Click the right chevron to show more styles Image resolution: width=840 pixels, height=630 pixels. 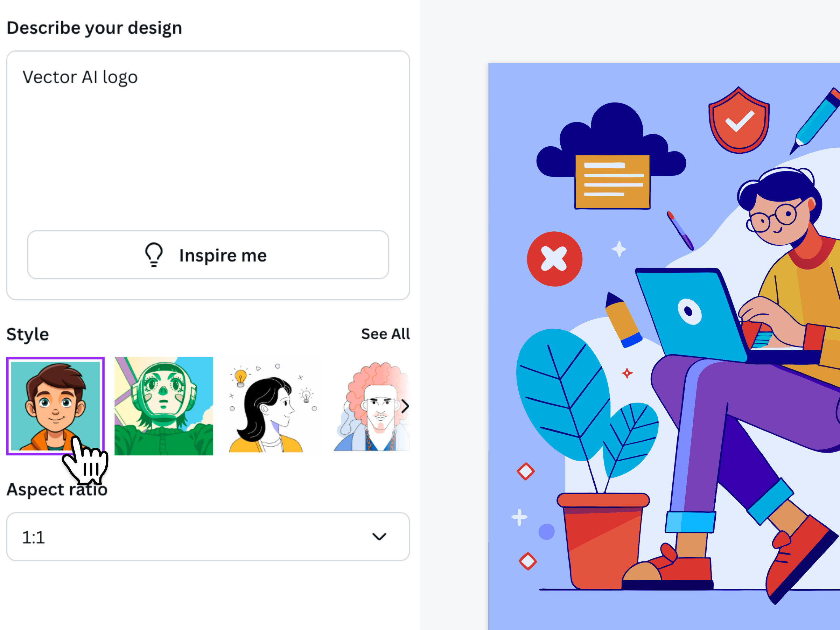pos(405,406)
